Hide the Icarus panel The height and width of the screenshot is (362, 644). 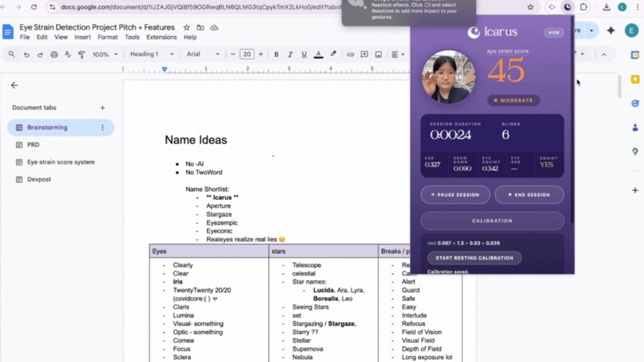[x=554, y=33]
